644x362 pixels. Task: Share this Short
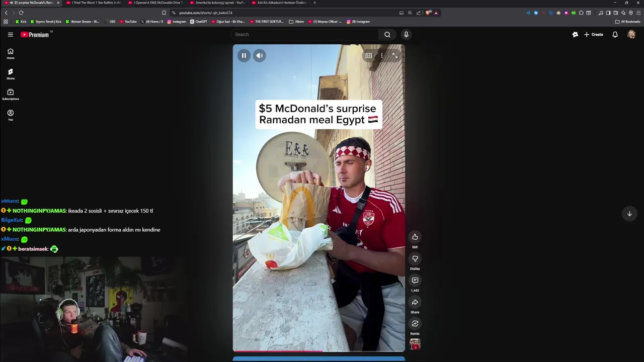415,302
